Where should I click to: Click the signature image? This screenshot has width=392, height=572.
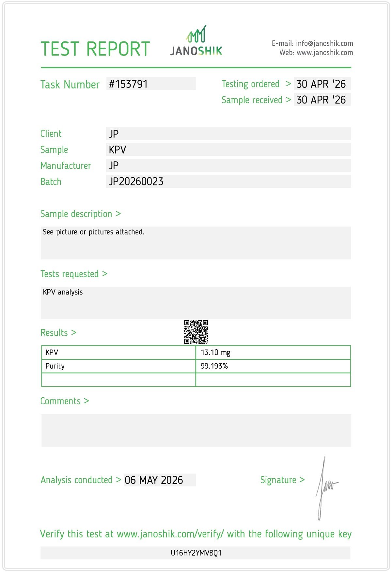coord(327,488)
